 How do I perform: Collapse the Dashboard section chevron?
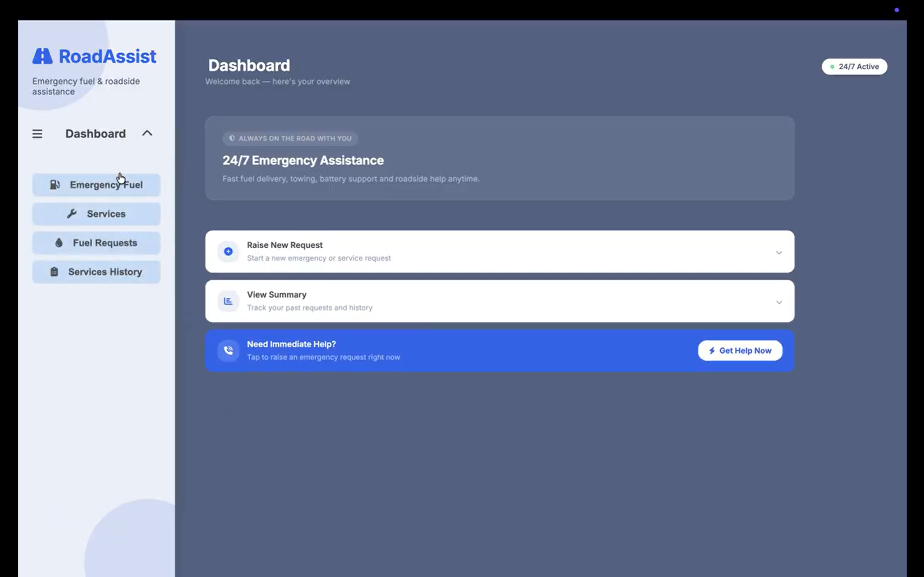pos(147,133)
